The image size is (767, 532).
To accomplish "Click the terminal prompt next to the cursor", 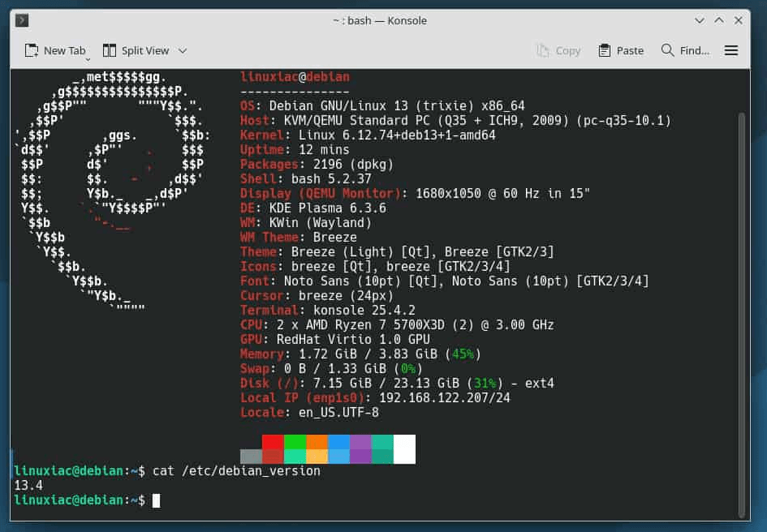I will (156, 500).
